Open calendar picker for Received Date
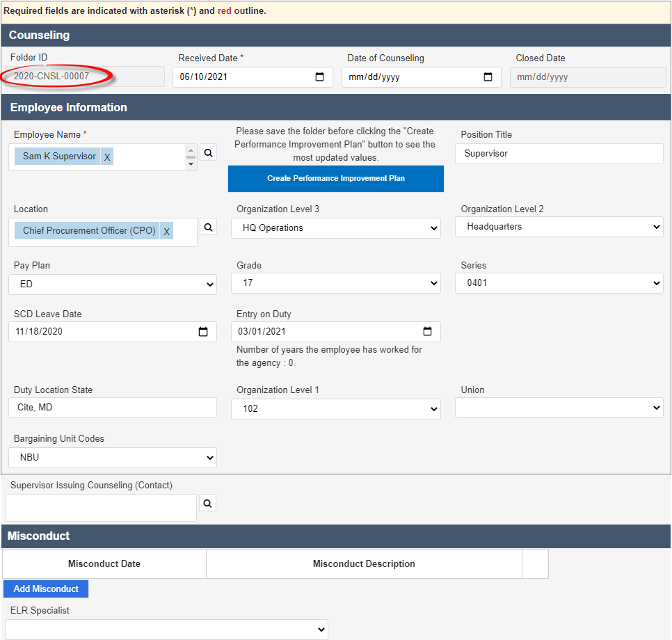The width and height of the screenshot is (672, 640). [319, 77]
